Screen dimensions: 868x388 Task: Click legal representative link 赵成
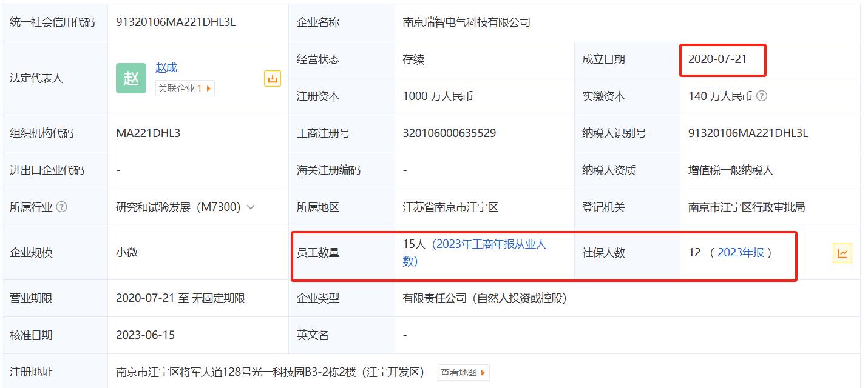pos(165,67)
